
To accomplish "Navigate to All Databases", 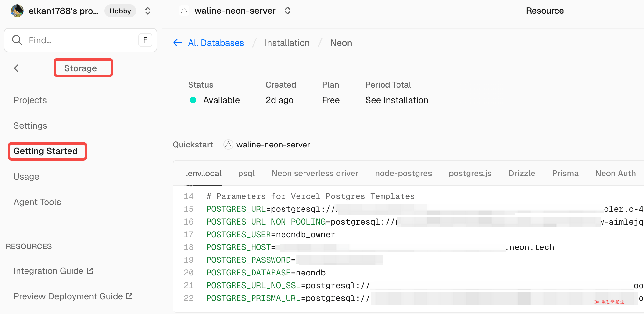I will point(216,43).
